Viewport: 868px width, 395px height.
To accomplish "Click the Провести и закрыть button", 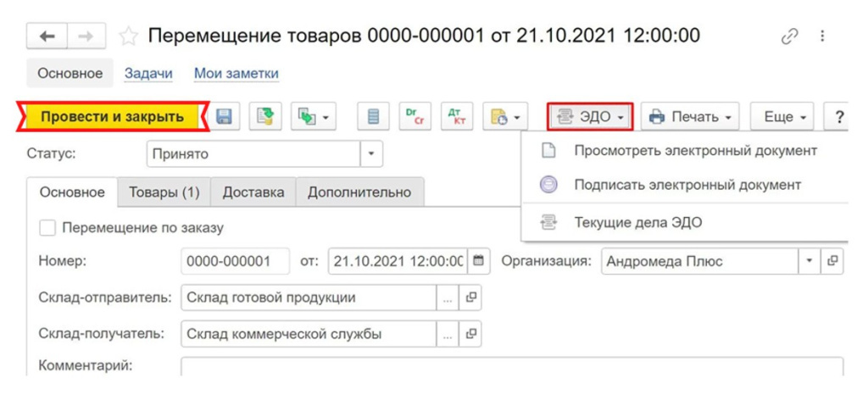I will click(x=113, y=117).
